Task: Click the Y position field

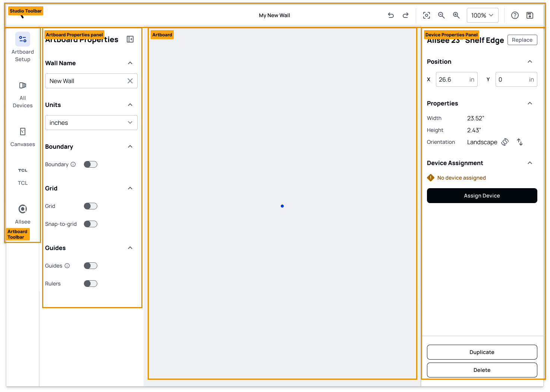Action: [x=516, y=79]
